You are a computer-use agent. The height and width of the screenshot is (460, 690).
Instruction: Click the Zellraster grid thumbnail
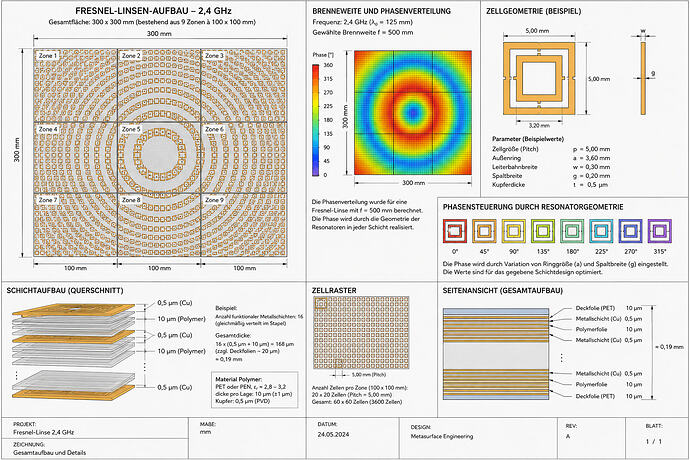pyautogui.click(x=361, y=332)
